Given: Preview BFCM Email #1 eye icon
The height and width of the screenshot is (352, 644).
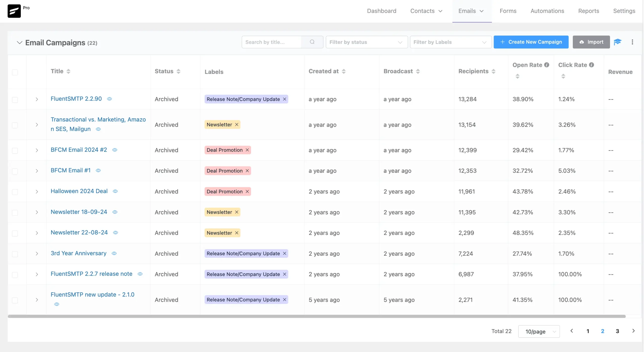Looking at the screenshot, I should [98, 171].
